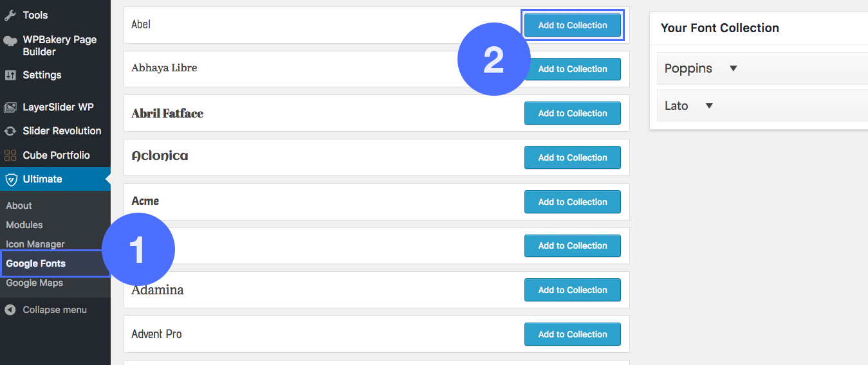Add Advent Pro to collection
This screenshot has height=365, width=868.
572,334
